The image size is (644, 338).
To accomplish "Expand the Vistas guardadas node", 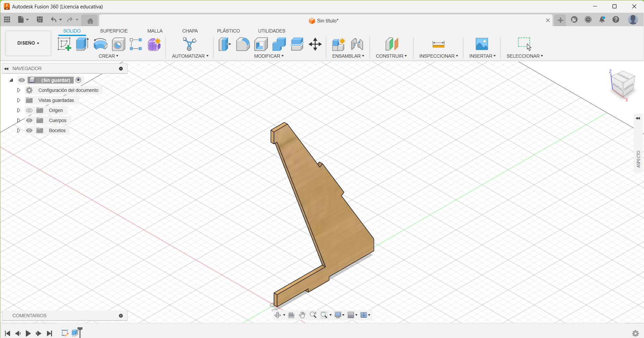I will click(x=18, y=100).
